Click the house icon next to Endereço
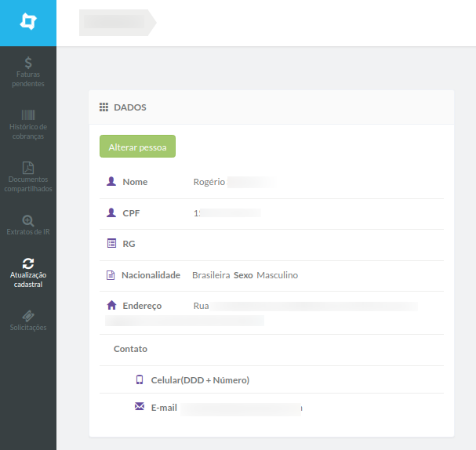476x450 pixels. [111, 305]
